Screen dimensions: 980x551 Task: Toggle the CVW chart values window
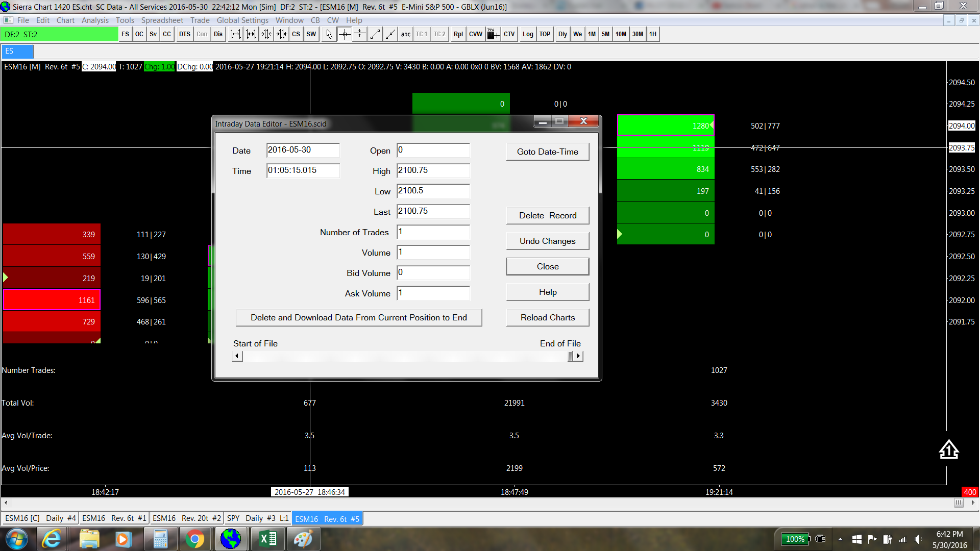(x=475, y=34)
